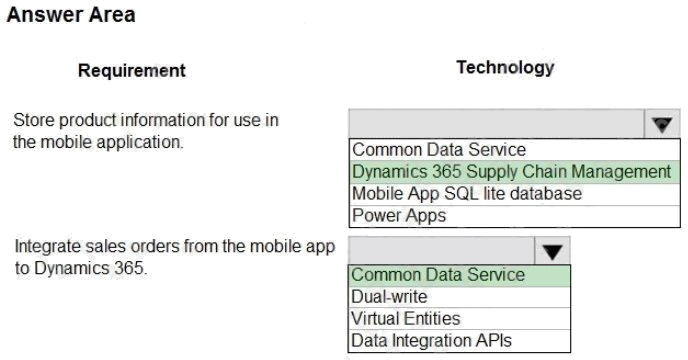This screenshot has width=688, height=360.
Task: Click the Requirement column header
Action: click(132, 71)
